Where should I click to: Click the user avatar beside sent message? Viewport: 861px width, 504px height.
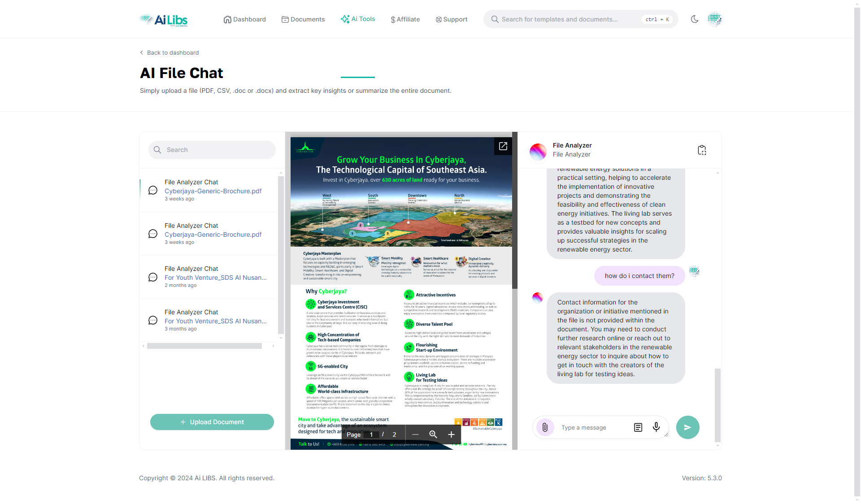tap(694, 271)
